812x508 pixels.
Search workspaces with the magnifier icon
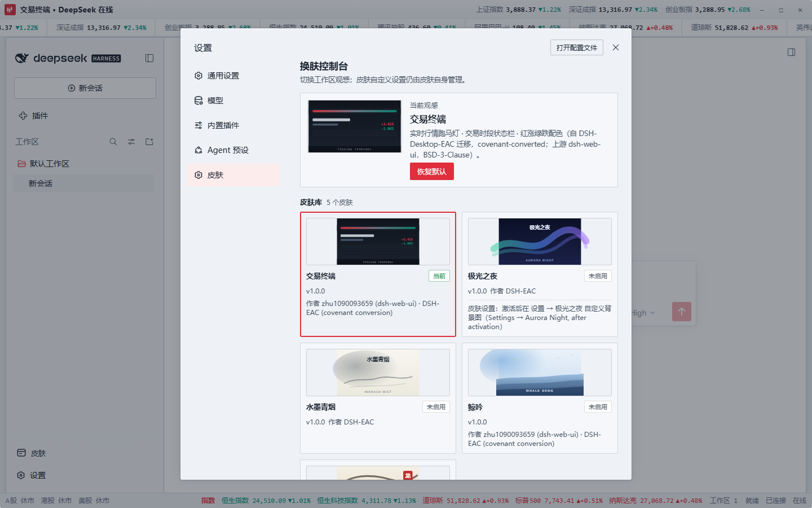113,142
